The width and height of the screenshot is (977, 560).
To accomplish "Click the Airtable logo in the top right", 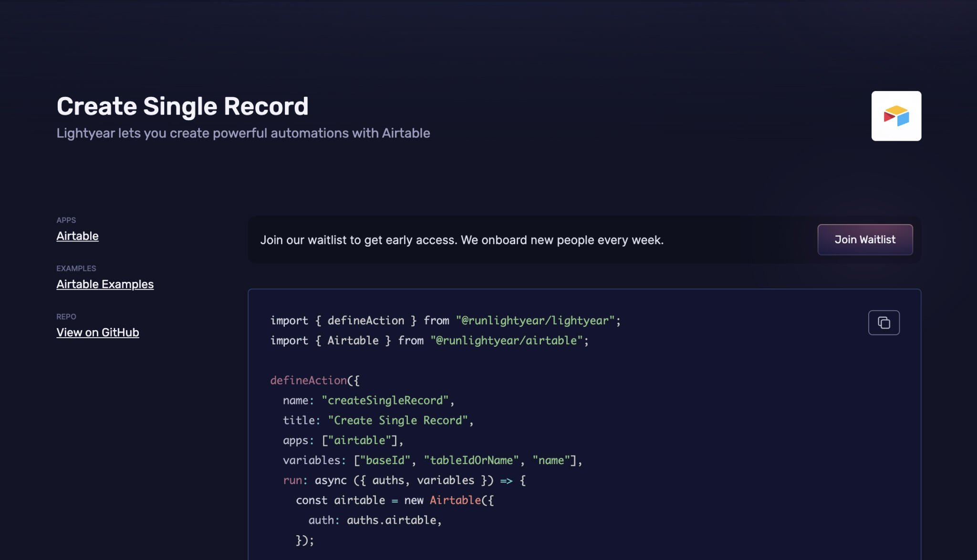I will 896,115.
